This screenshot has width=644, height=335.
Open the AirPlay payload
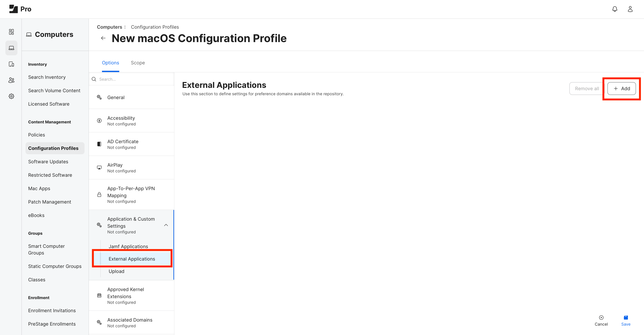(131, 167)
